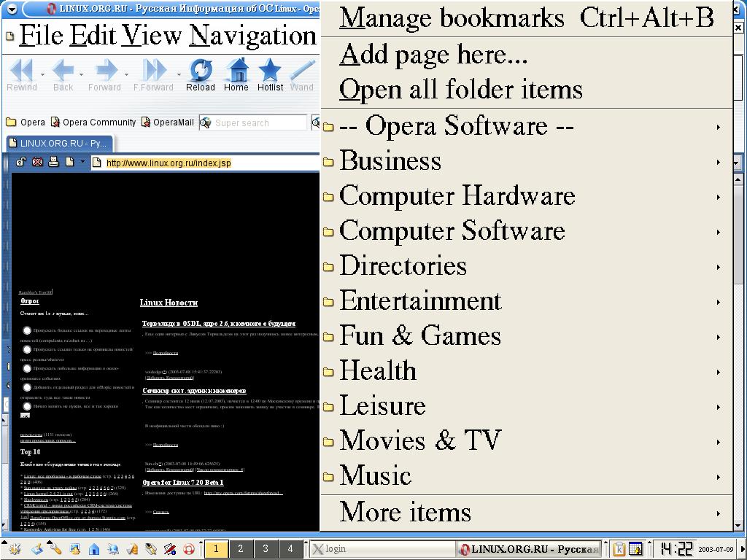Click the wrench icon in the taskbar

pyautogui.click(x=55, y=549)
